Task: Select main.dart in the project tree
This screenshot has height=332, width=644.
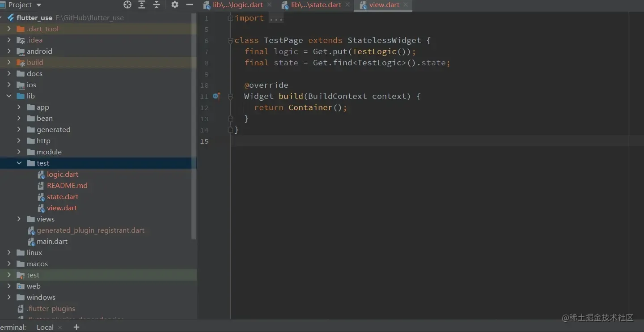Action: [x=52, y=241]
